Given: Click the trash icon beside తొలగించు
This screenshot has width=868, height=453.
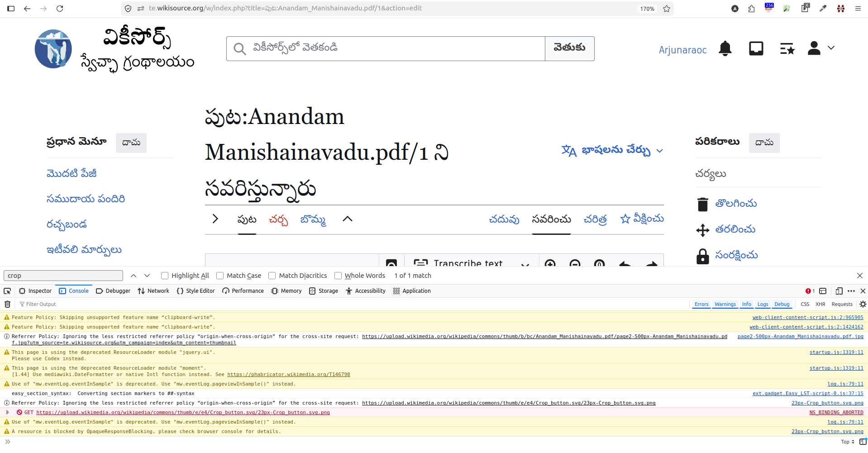Looking at the screenshot, I should tap(703, 205).
